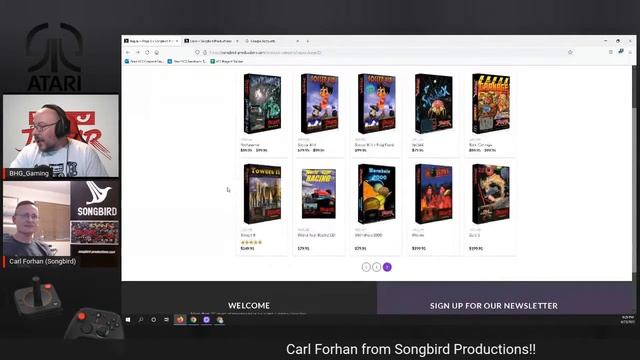Click the Total Carnage product title

[x=480, y=145]
